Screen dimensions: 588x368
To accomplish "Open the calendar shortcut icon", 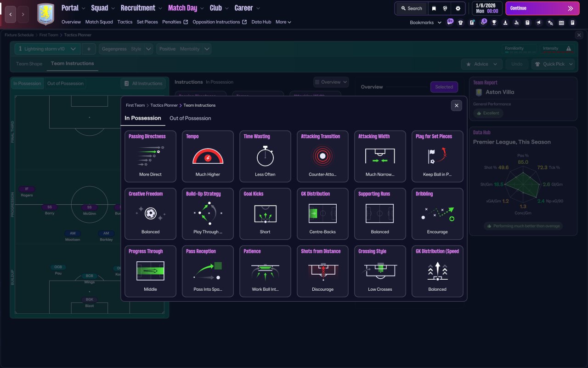I will [x=561, y=23].
